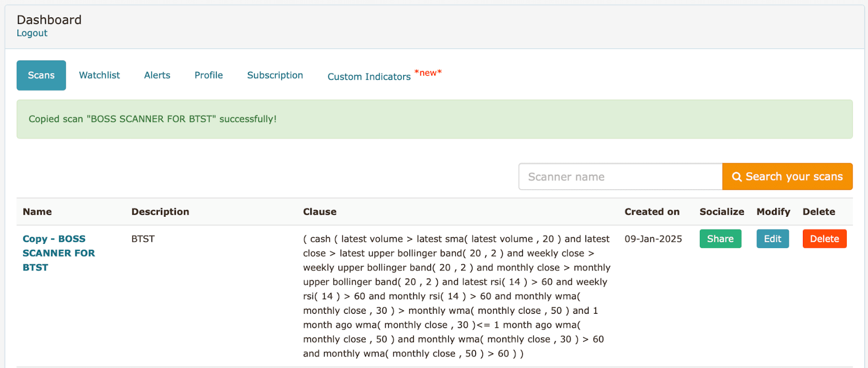Click the Created on column header
Viewport: 868px width, 368px height.
click(x=652, y=212)
